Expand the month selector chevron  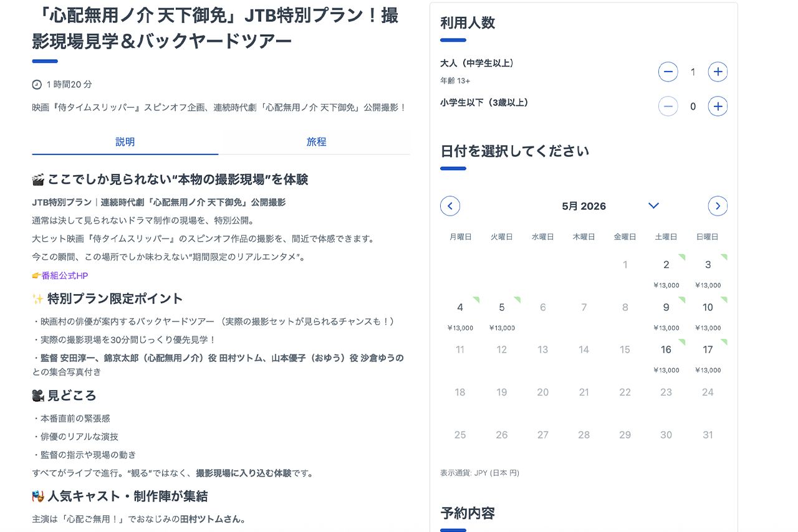pos(653,206)
